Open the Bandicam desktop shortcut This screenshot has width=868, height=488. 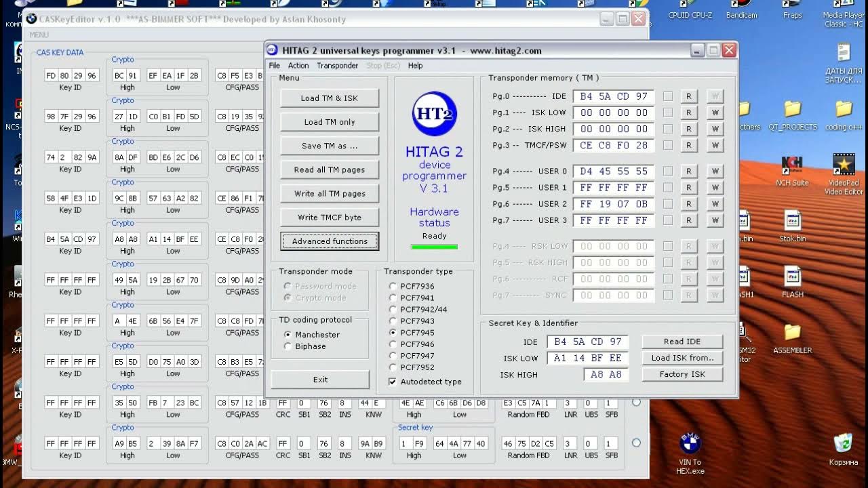pyautogui.click(x=741, y=10)
